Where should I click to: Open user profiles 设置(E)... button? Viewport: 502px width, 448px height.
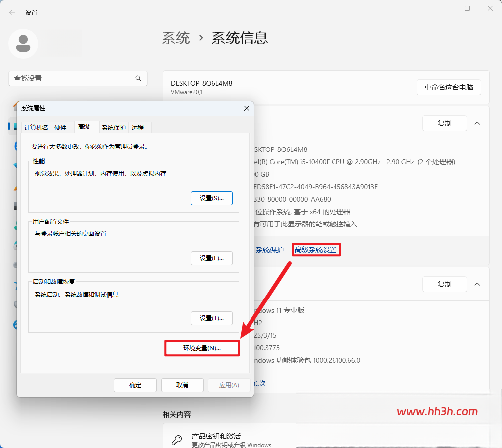[212, 258]
